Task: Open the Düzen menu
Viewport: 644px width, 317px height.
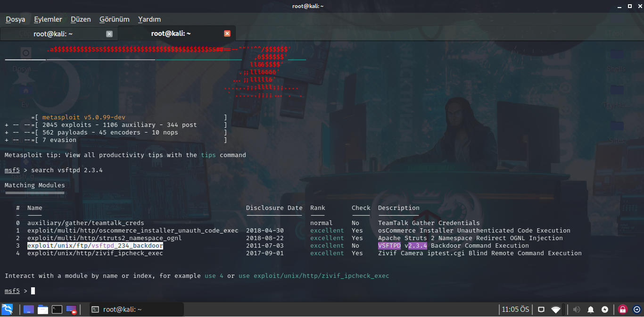Action: point(81,19)
